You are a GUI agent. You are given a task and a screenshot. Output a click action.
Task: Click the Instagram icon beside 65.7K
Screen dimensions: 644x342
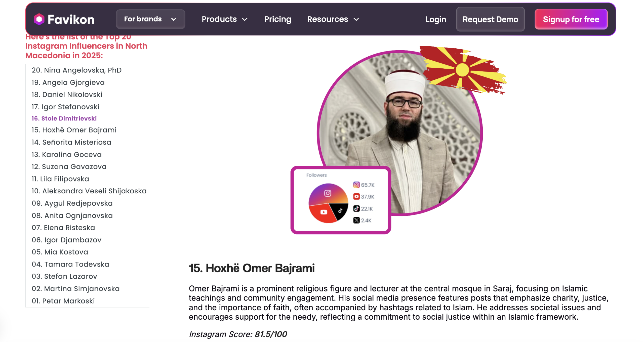click(x=356, y=185)
